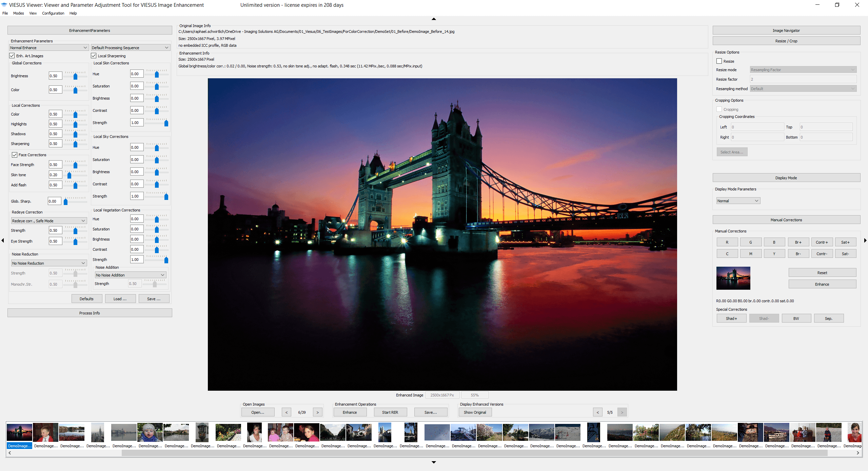Select the first DemoImage thumbnail in filmstrip
This screenshot has height=471, width=868.
click(x=19, y=432)
